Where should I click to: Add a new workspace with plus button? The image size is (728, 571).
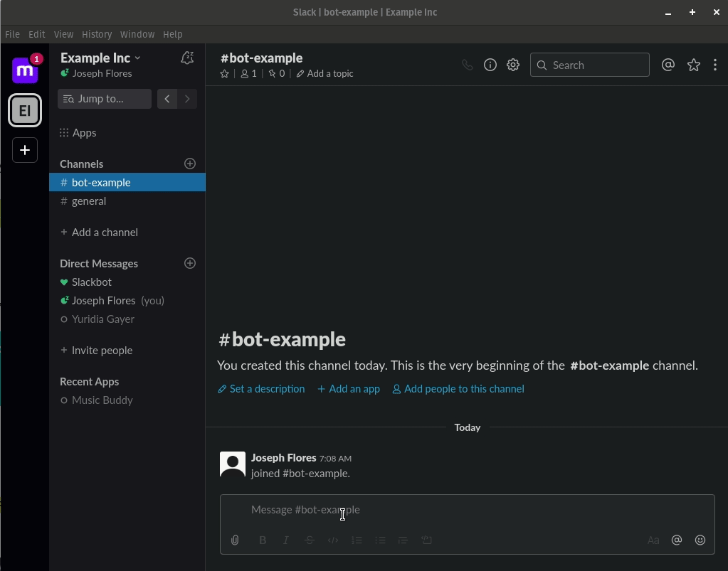click(x=25, y=150)
